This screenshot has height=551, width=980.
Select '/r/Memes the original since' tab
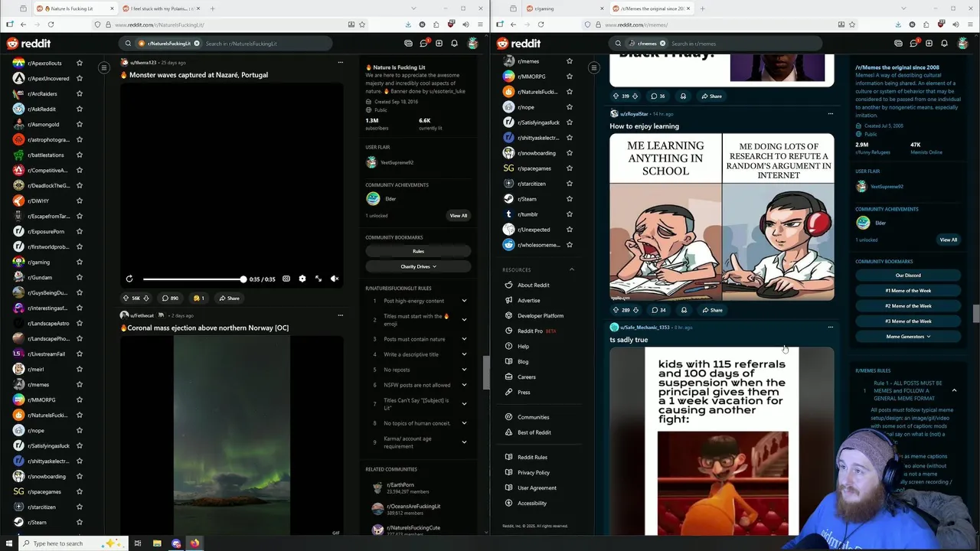click(x=651, y=8)
